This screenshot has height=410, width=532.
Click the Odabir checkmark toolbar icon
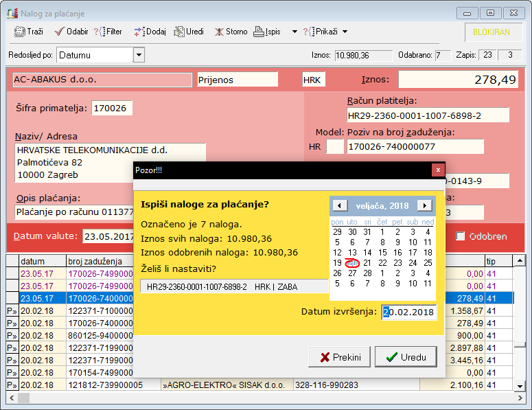59,32
